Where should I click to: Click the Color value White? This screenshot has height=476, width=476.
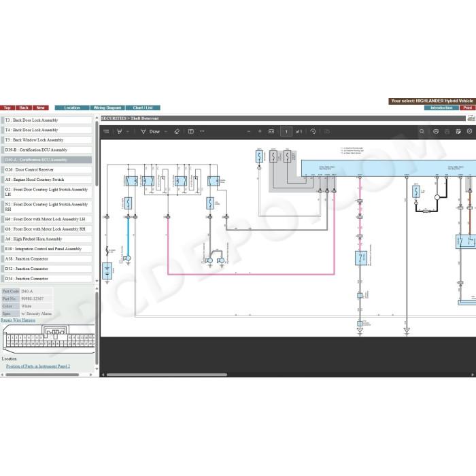pos(27,306)
